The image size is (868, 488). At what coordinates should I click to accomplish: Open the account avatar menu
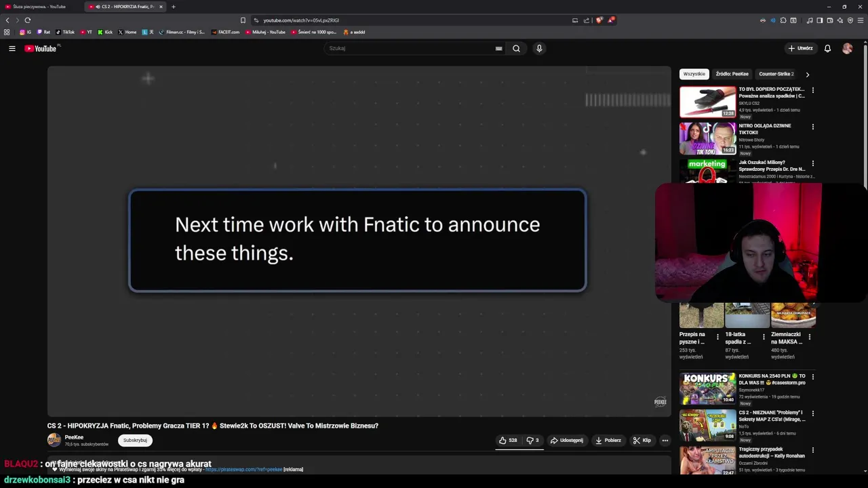tap(847, 48)
